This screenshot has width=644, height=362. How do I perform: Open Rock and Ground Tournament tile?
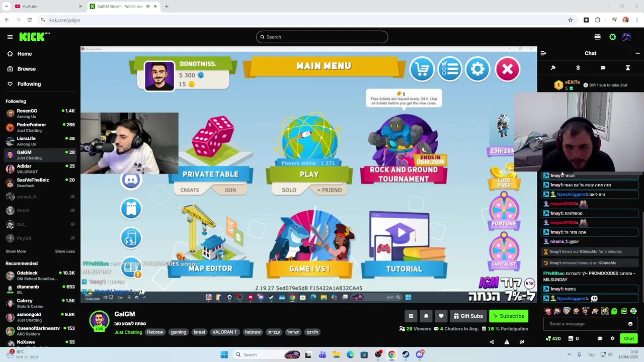[404, 149]
